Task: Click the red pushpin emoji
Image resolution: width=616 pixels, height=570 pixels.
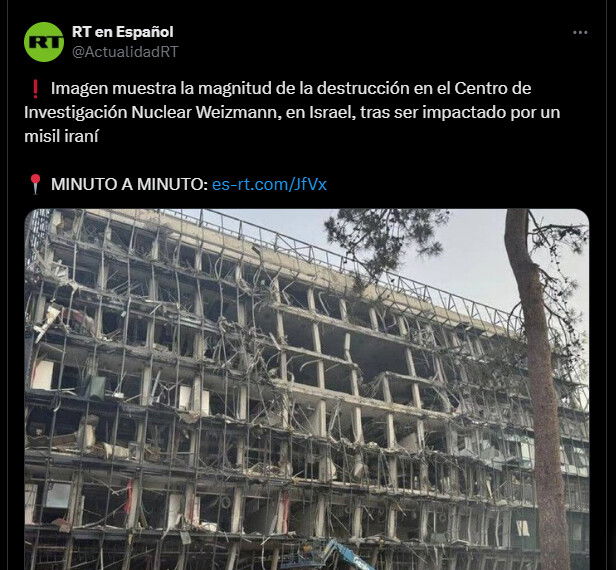Action: 35,184
